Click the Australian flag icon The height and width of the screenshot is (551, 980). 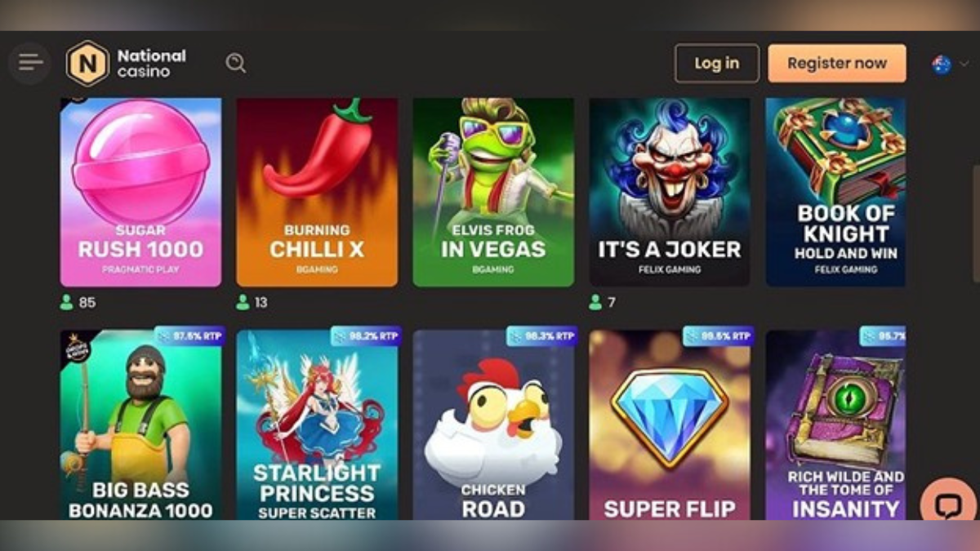(942, 64)
